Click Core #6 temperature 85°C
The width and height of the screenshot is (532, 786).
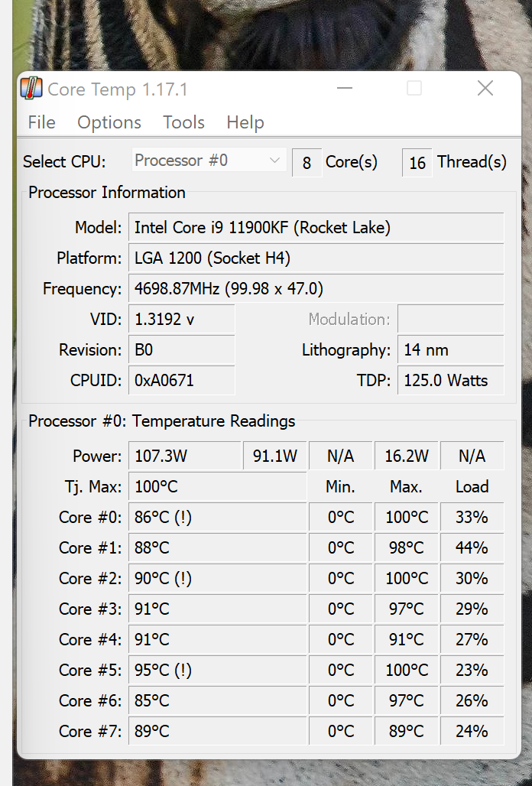pyautogui.click(x=217, y=701)
